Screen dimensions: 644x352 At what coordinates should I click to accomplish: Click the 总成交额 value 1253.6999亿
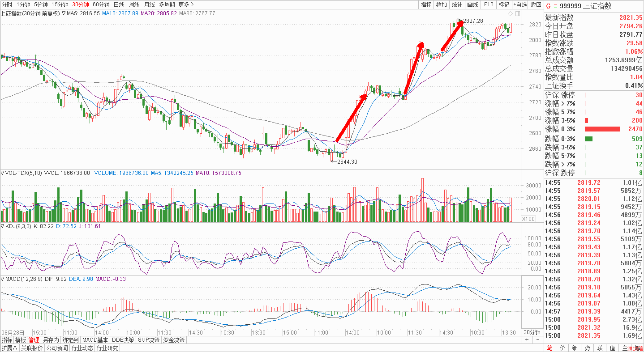coord(623,60)
